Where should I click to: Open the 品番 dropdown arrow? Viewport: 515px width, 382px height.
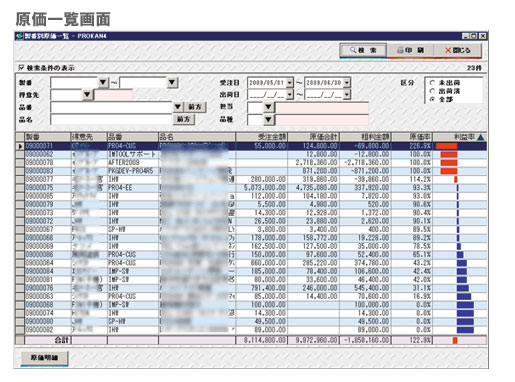(178, 107)
